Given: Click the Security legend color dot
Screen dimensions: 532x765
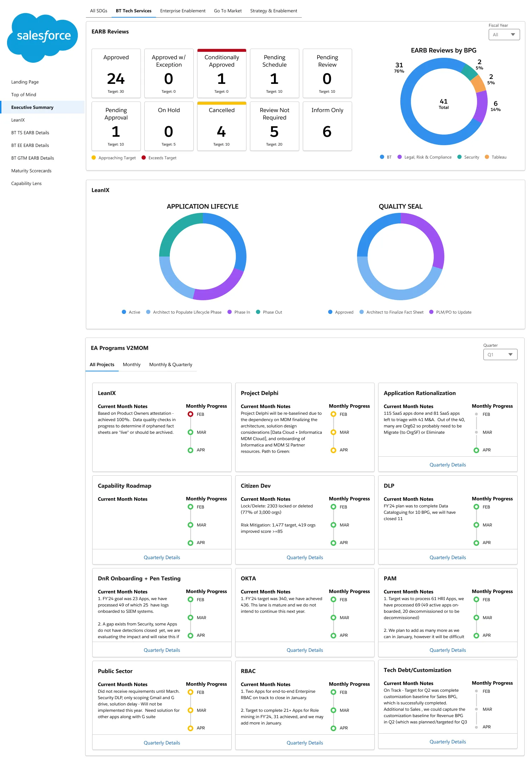Looking at the screenshot, I should coord(459,157).
